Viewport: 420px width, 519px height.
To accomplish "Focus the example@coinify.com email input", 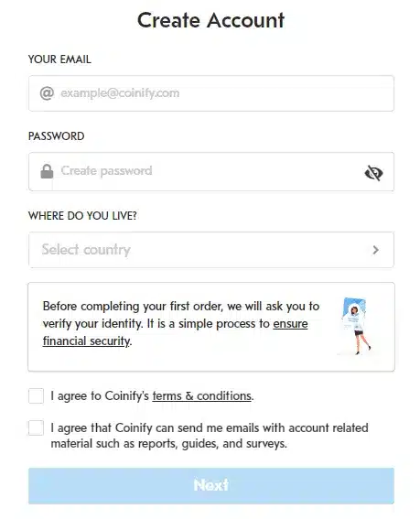I will point(211,93).
